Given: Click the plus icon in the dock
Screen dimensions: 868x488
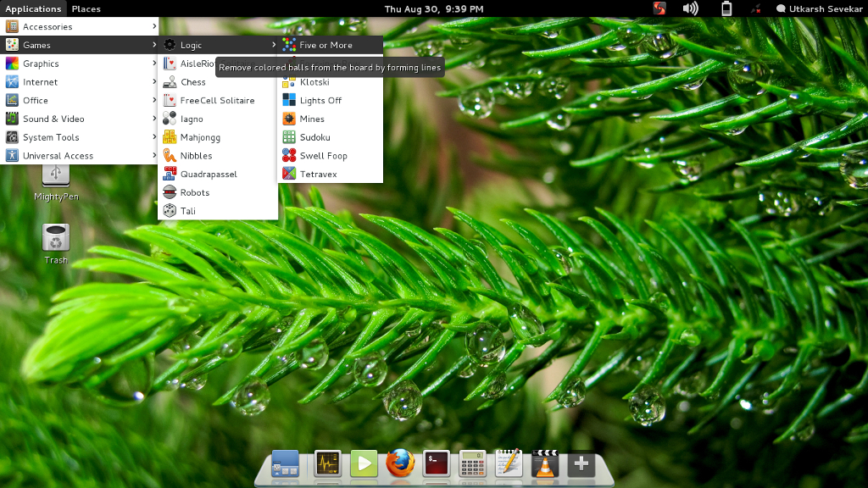Looking at the screenshot, I should 581,463.
